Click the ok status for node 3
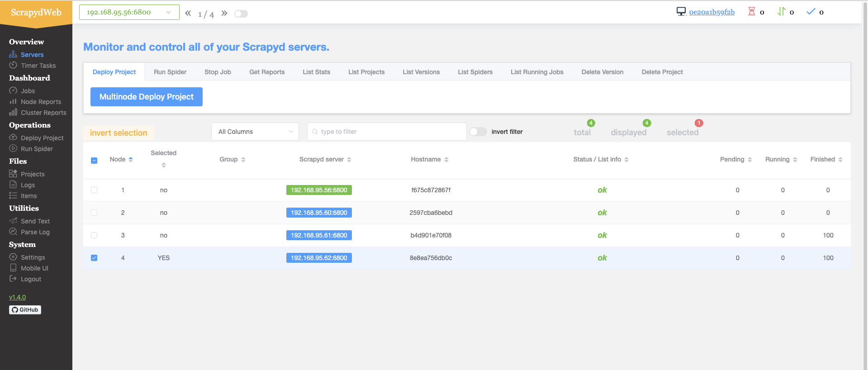868x370 pixels. pos(602,235)
